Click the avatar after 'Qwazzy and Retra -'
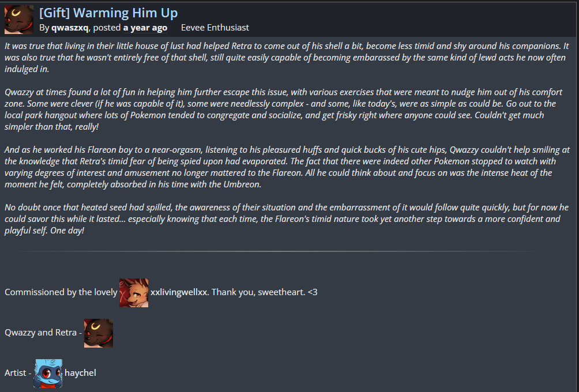 point(99,333)
